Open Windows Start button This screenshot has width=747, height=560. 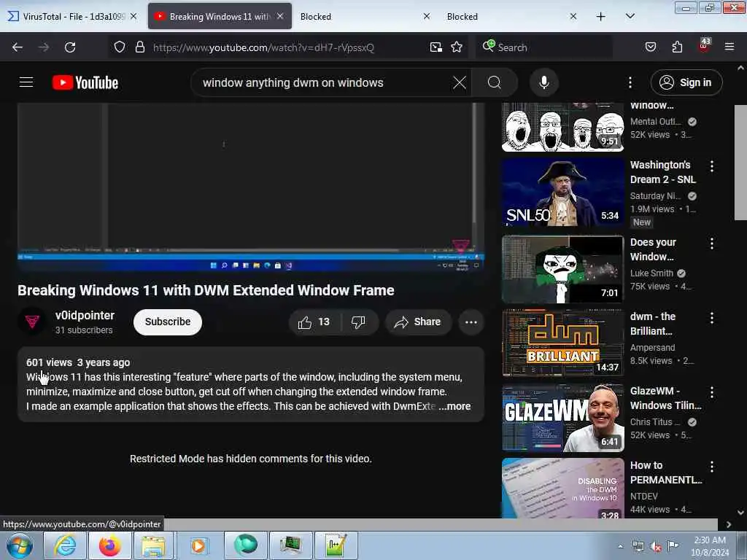coord(19,545)
